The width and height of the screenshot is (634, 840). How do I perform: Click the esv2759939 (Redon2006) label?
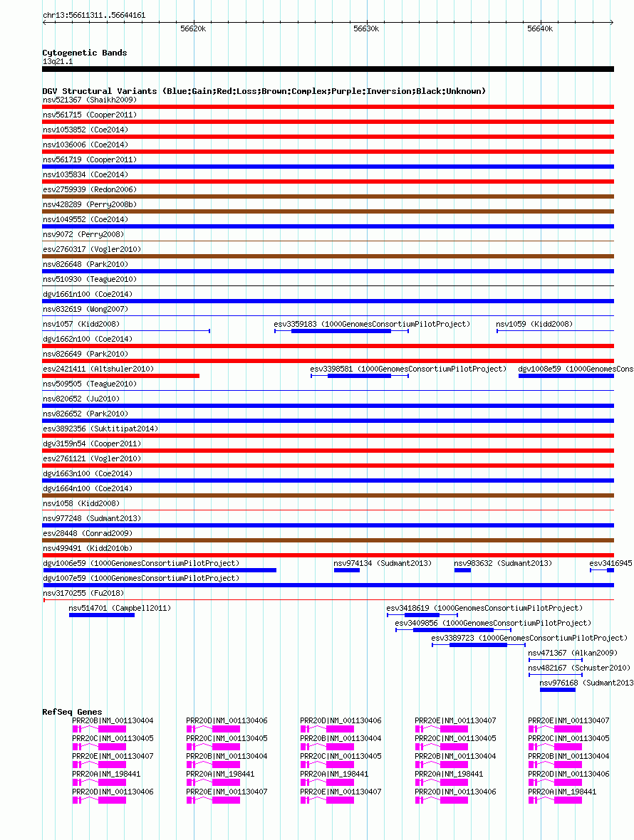(90, 189)
